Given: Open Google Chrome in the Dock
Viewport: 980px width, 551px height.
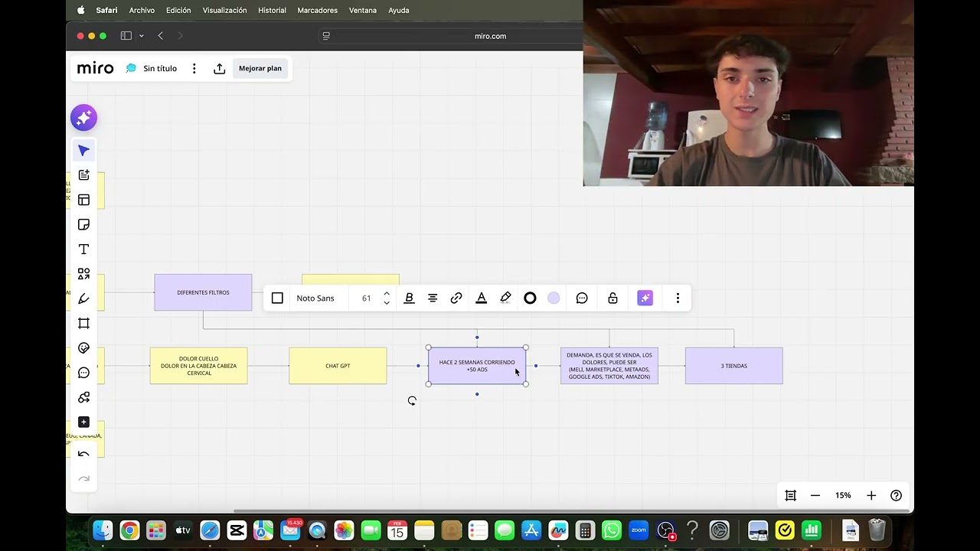Looking at the screenshot, I should coord(129,530).
